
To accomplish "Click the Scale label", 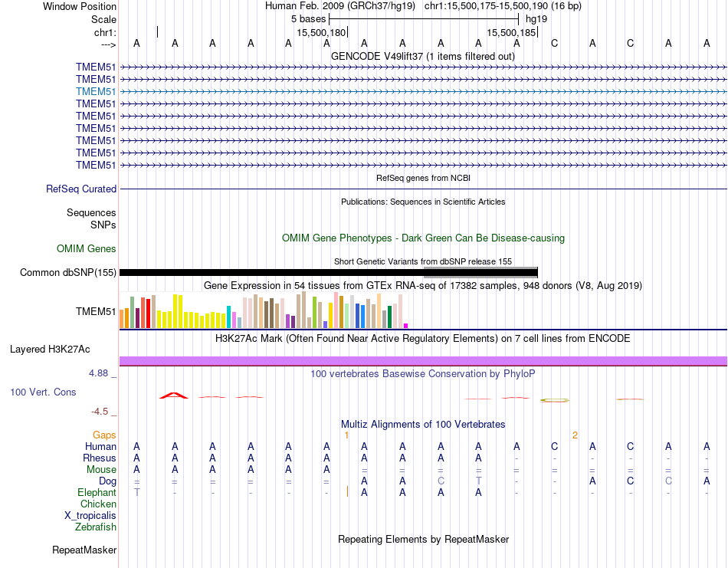I will pyautogui.click(x=103, y=19).
